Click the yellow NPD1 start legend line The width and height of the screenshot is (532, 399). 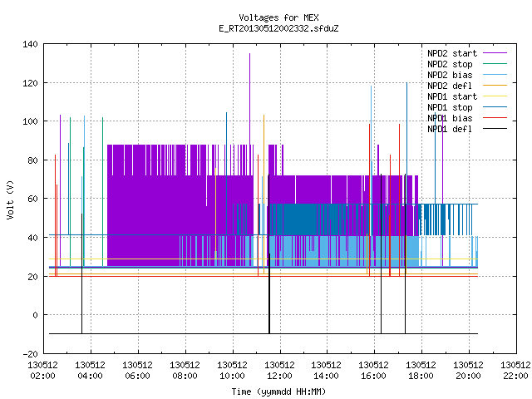[x=495, y=96]
